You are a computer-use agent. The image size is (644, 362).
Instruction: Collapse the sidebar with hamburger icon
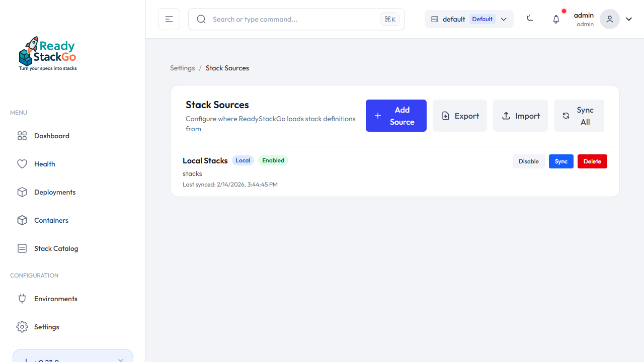coord(169,19)
